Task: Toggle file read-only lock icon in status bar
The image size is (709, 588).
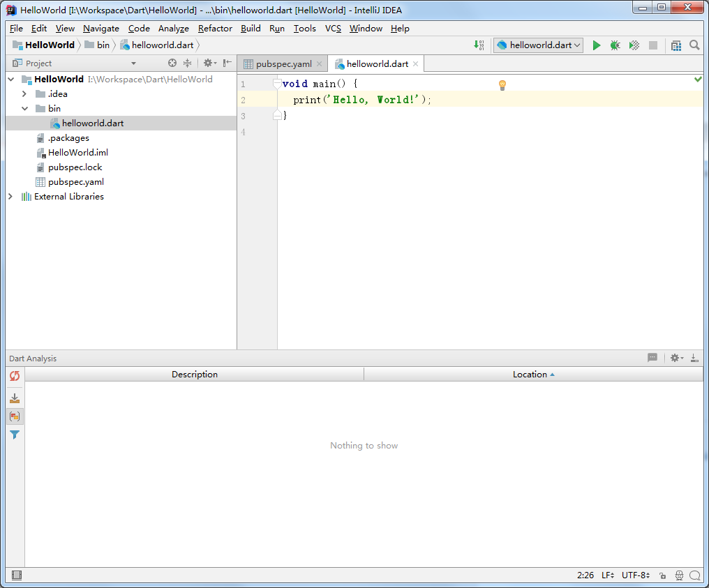Action: (x=662, y=575)
